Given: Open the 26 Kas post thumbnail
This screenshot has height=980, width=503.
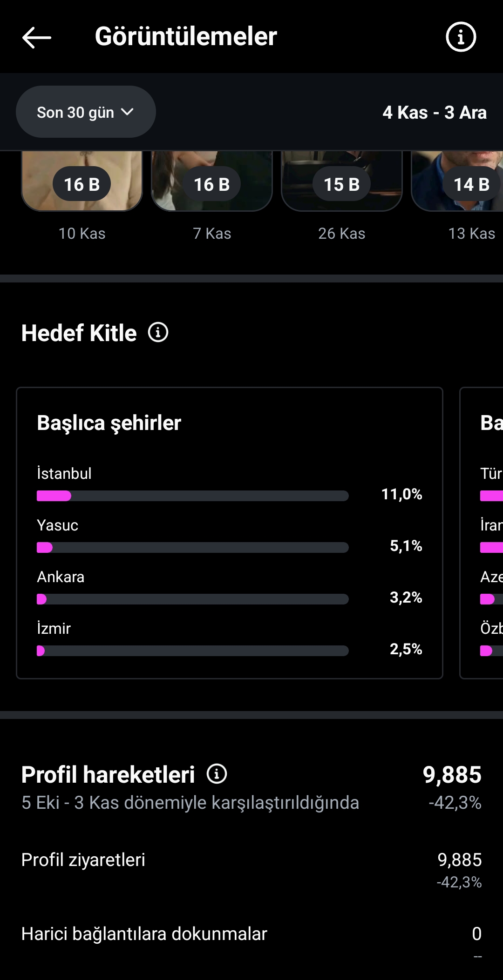Looking at the screenshot, I should [x=342, y=181].
